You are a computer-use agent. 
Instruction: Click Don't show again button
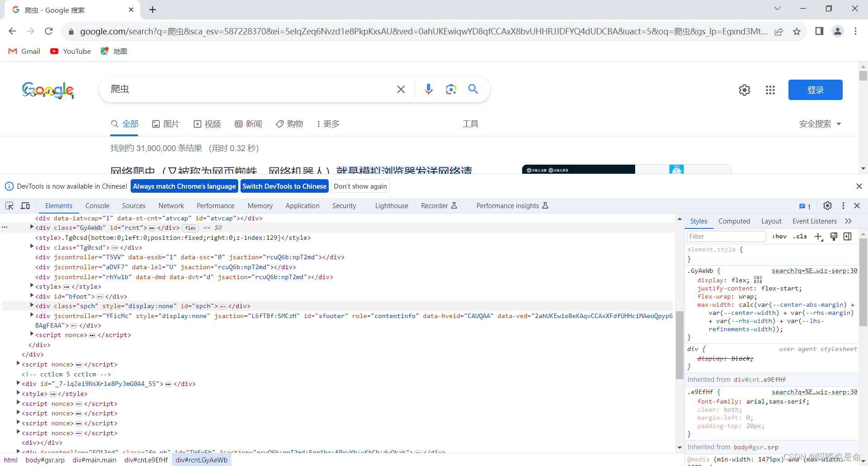tap(360, 186)
